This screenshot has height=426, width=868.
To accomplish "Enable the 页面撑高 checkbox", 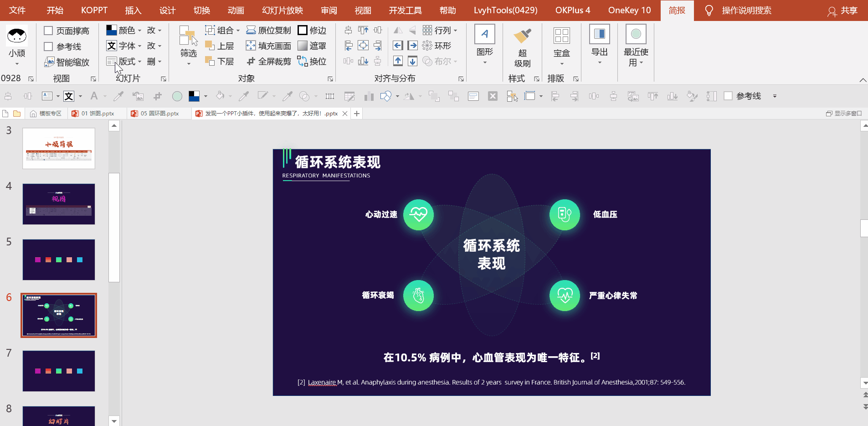I will (x=48, y=31).
